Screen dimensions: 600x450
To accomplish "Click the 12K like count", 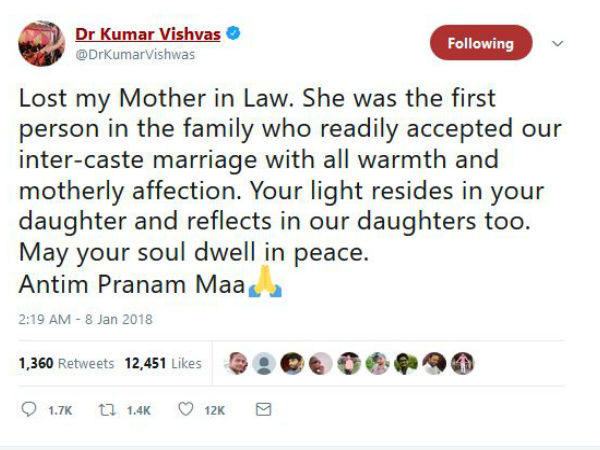I will [215, 411].
